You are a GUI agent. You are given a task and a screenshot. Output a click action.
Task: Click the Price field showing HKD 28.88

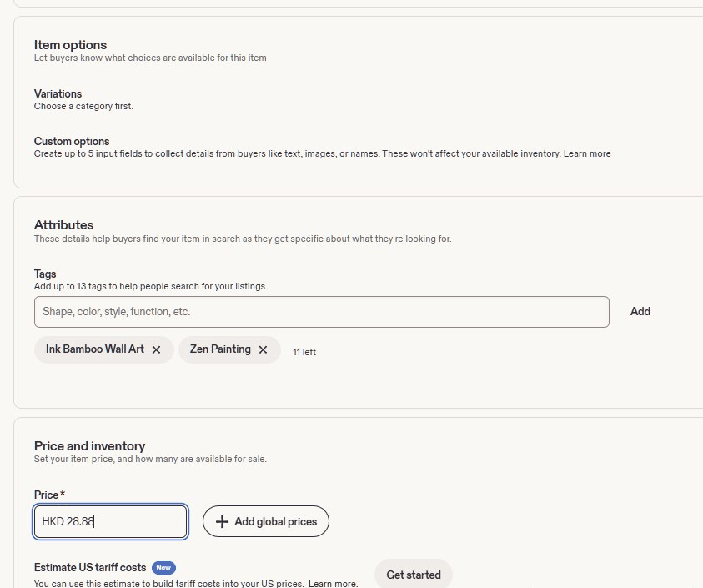tap(110, 521)
